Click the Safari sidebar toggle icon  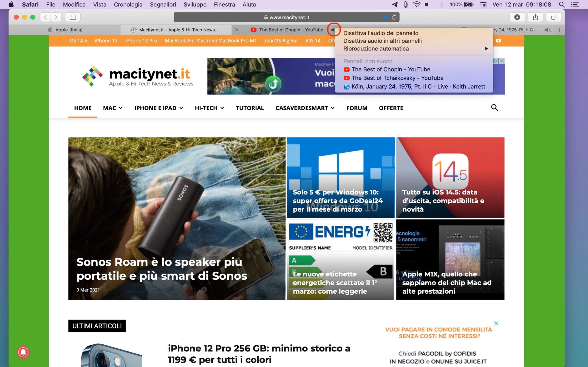click(x=73, y=17)
